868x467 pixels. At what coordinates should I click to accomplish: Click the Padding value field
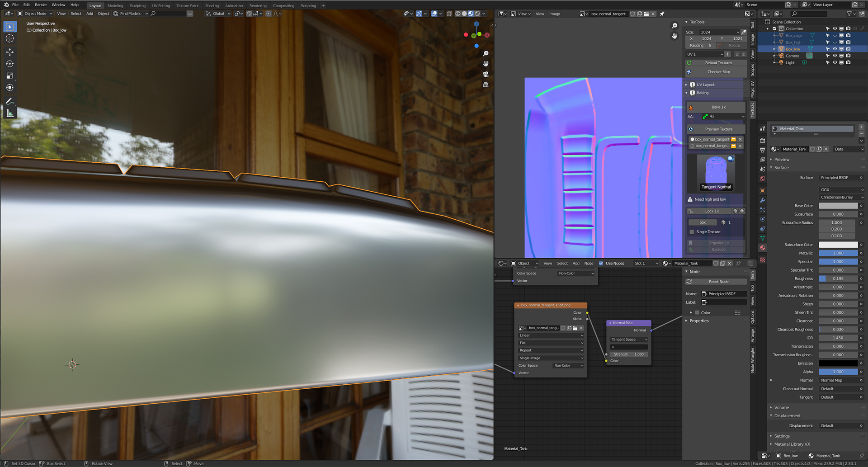[x=700, y=46]
